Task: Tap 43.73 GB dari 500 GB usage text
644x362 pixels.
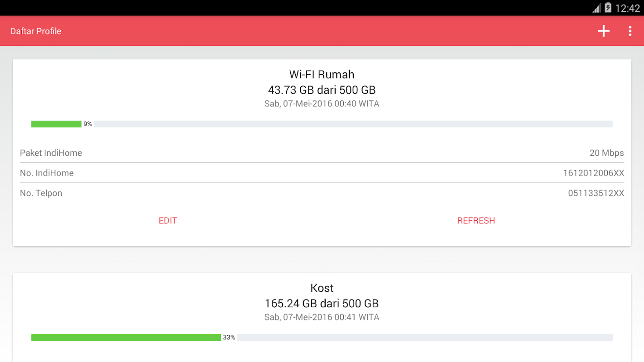Action: point(322,90)
